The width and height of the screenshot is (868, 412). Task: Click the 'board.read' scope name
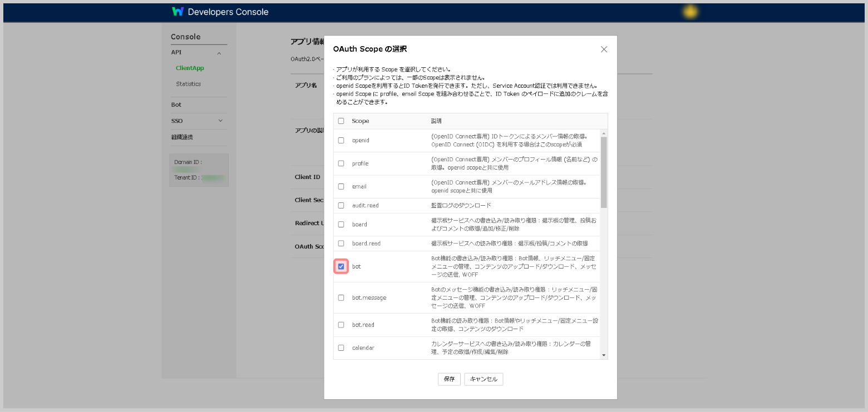pyautogui.click(x=366, y=244)
